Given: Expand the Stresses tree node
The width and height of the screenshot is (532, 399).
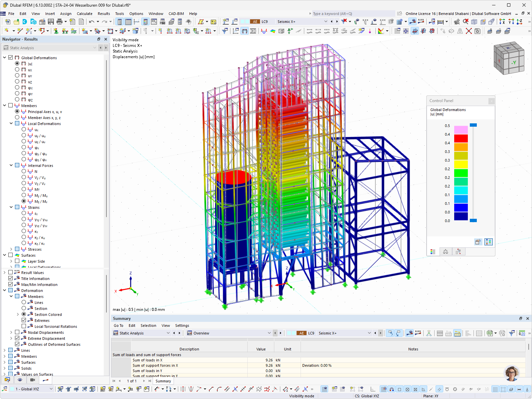Looking at the screenshot, I should pos(11,249).
